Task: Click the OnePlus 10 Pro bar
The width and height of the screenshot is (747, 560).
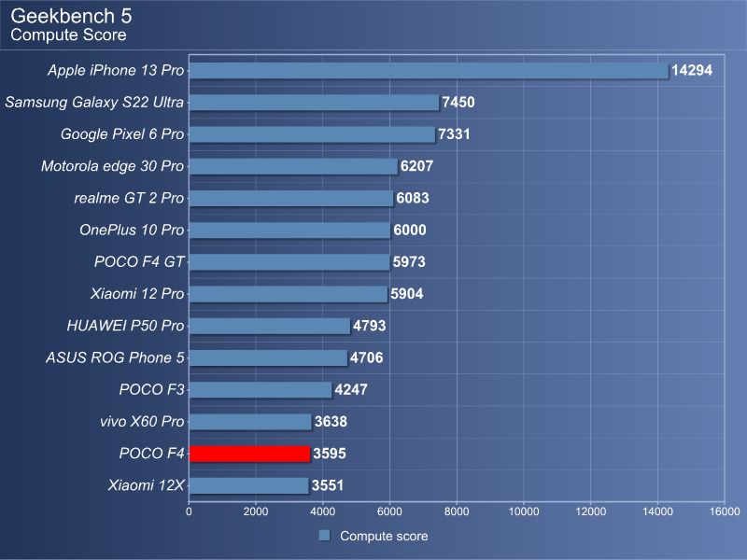Action: coord(289,231)
